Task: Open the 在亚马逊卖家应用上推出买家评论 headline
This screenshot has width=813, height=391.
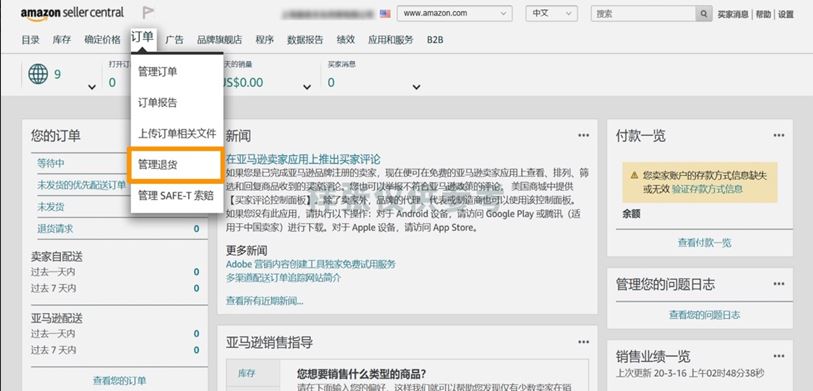Action: 303,159
